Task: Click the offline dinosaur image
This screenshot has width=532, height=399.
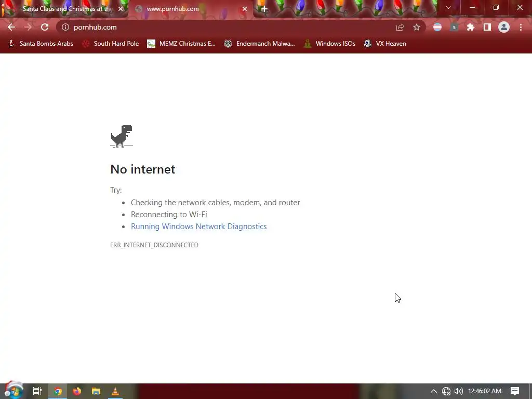Action: pos(122,136)
